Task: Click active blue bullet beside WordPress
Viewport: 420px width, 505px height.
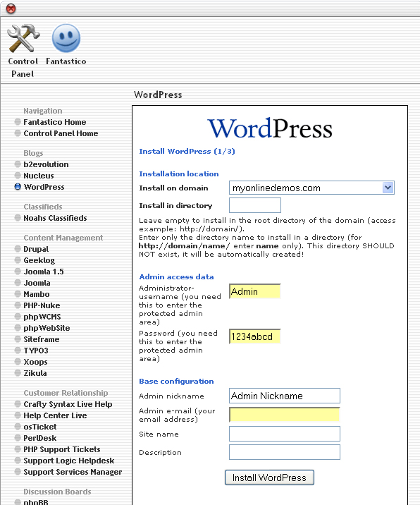Action: tap(18, 187)
